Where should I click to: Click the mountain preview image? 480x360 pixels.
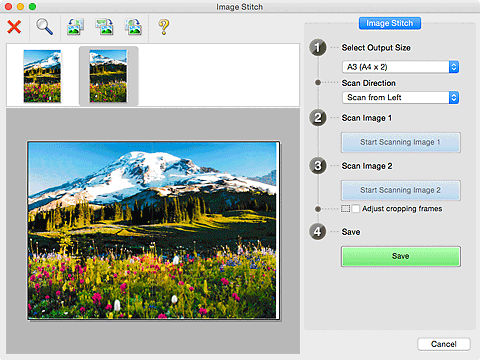[x=153, y=230]
